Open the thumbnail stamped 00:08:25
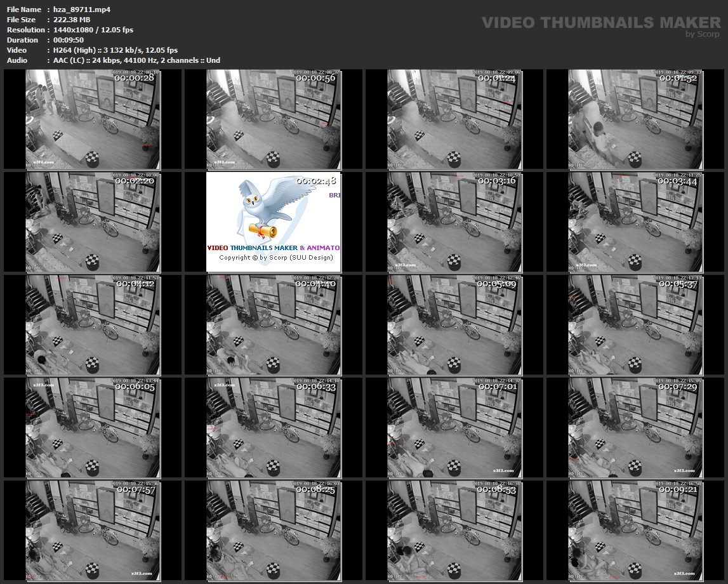Viewport: 728px width, 584px height. pyautogui.click(x=274, y=531)
